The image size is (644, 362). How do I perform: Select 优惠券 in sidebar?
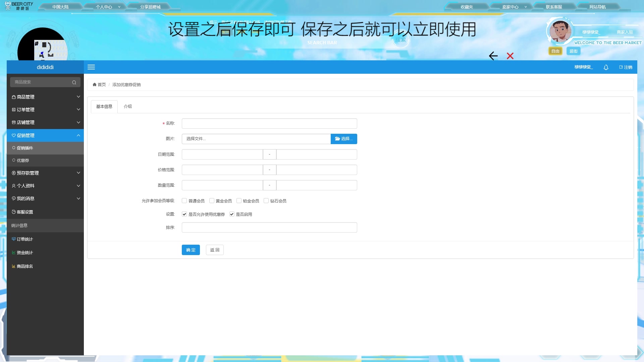click(23, 161)
